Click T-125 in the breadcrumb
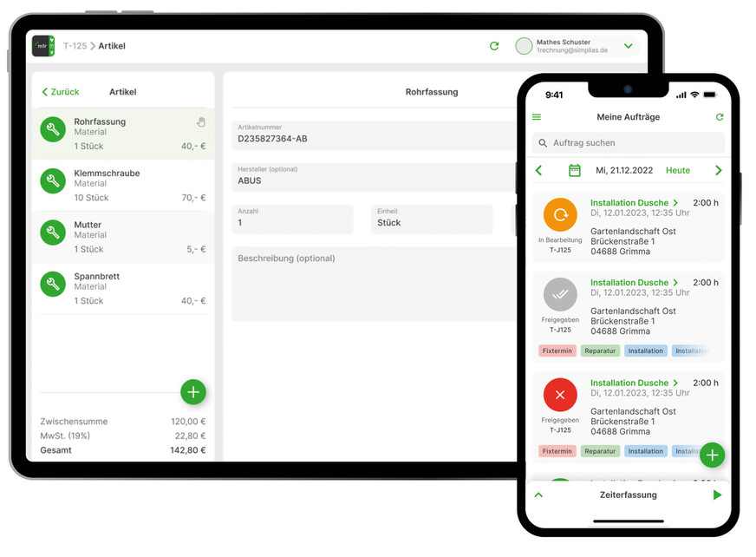This screenshot has width=756, height=557. coord(75,46)
